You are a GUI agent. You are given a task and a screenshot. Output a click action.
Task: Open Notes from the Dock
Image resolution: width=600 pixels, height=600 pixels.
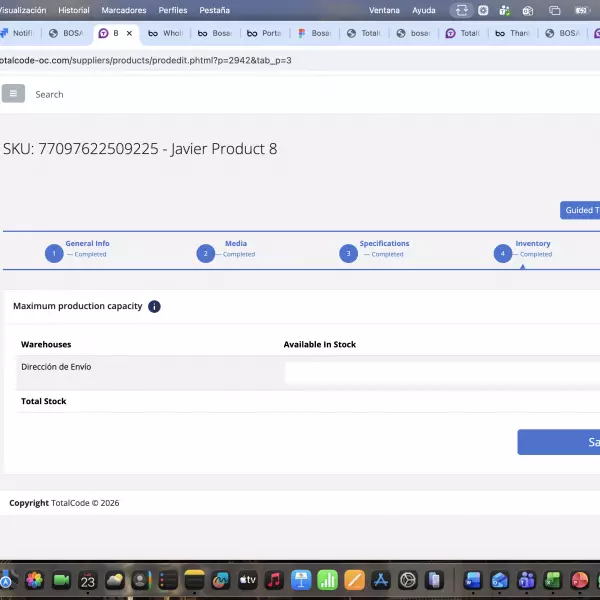[194, 580]
